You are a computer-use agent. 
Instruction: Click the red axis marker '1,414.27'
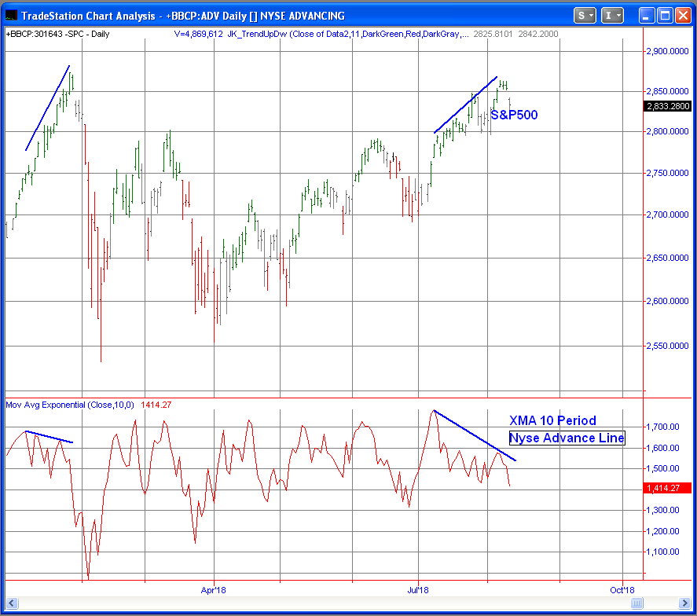pos(667,488)
